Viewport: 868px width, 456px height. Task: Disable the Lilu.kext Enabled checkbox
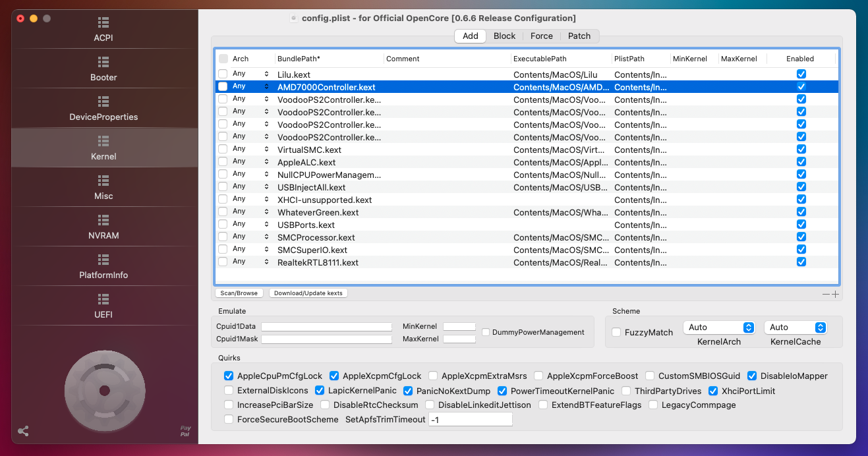[801, 74]
